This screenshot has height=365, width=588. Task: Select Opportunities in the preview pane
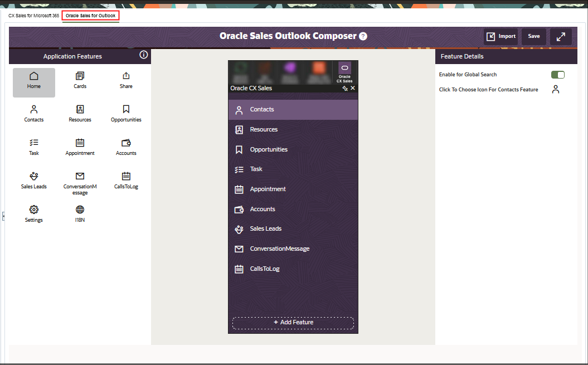pyautogui.click(x=293, y=149)
